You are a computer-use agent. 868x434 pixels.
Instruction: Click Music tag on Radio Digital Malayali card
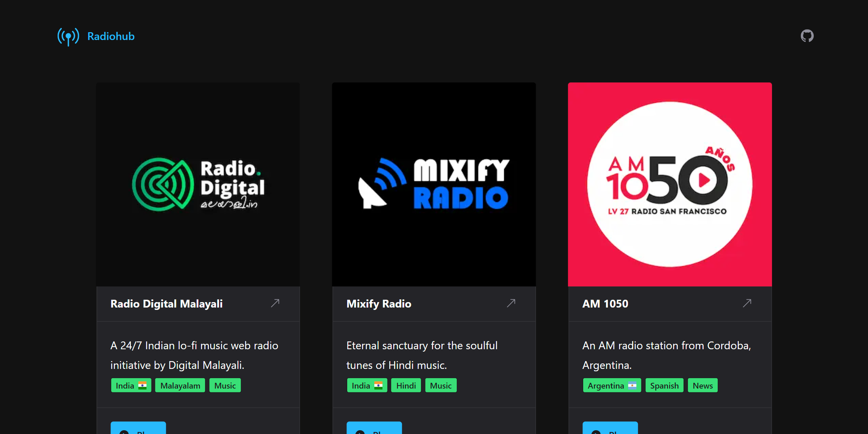pyautogui.click(x=225, y=386)
